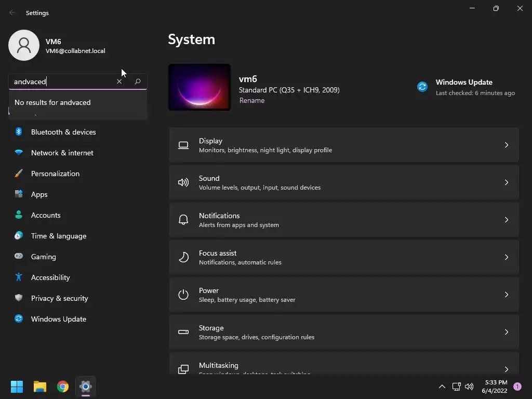Open Apps category
Image resolution: width=532 pixels, height=399 pixels.
coord(78,194)
